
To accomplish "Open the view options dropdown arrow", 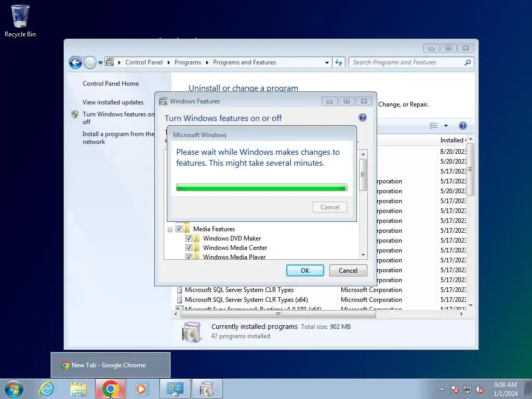I will (x=446, y=126).
